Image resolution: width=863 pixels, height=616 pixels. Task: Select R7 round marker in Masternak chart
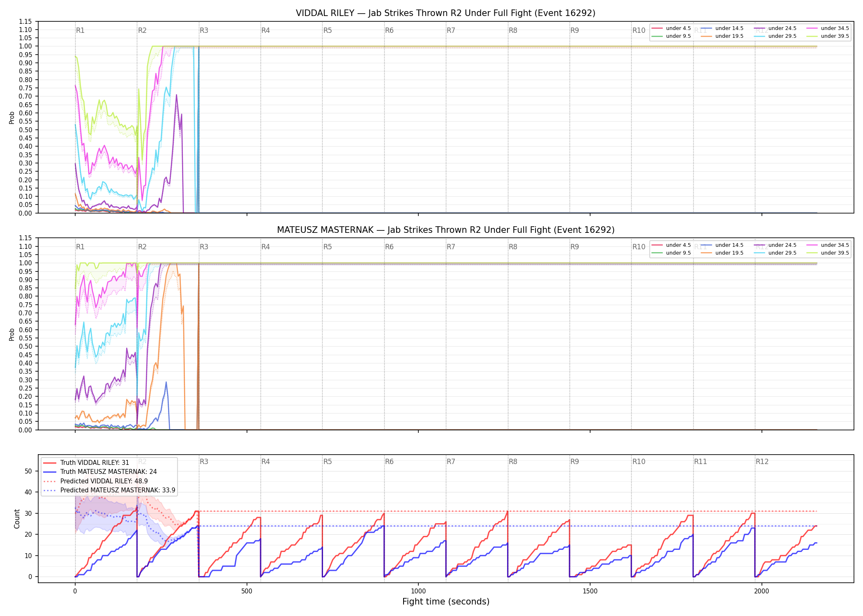click(x=451, y=247)
